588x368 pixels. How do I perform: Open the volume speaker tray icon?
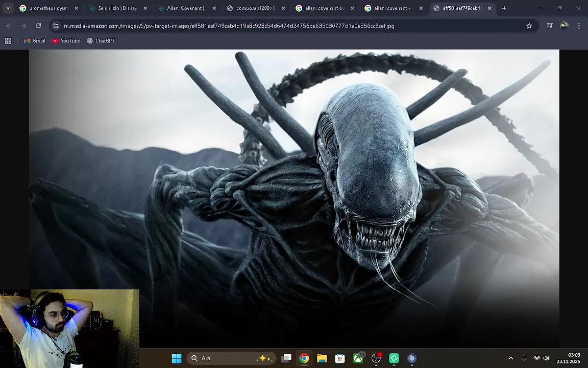click(x=546, y=358)
